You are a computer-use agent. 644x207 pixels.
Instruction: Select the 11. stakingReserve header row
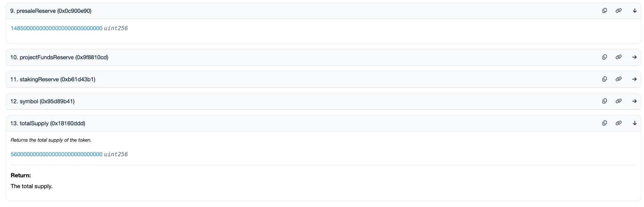coord(323,79)
